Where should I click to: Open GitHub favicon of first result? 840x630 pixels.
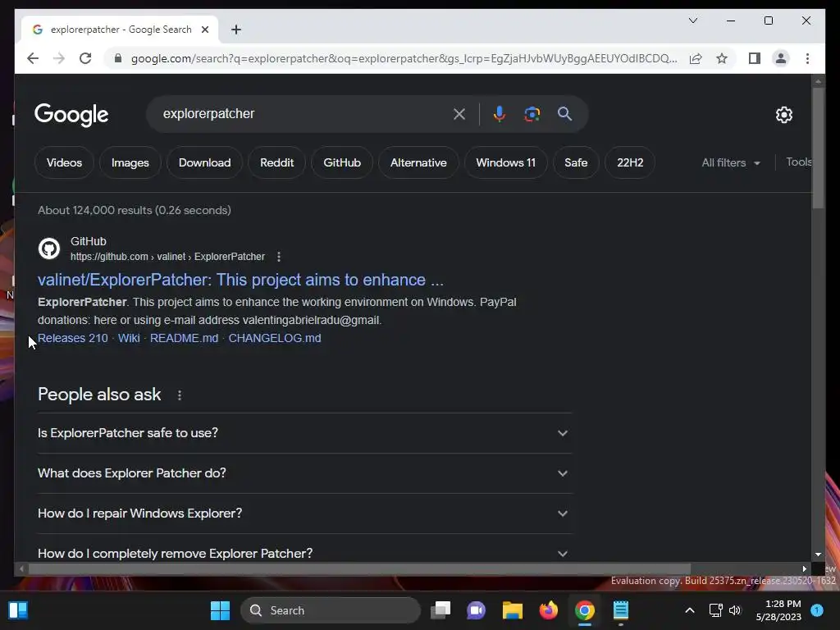click(x=48, y=249)
